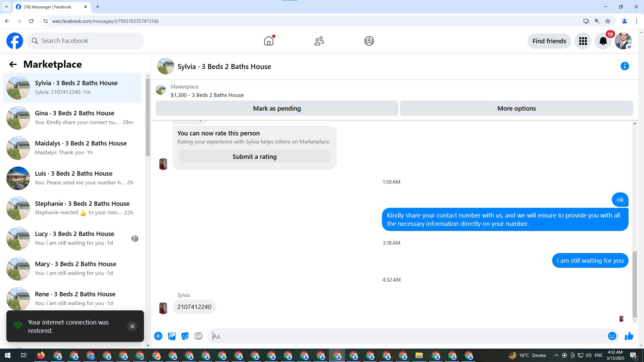Open the Windows Start menu
Image resolution: width=644 pixels, height=362 pixels.
point(8,355)
